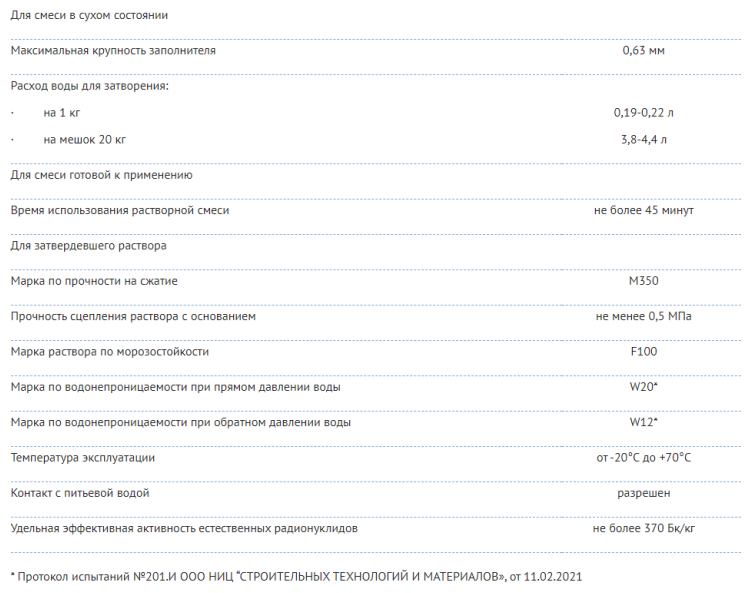This screenshot has width=752, height=593.
Task: Select the row label 'на 1 кг'
Action: (x=62, y=113)
